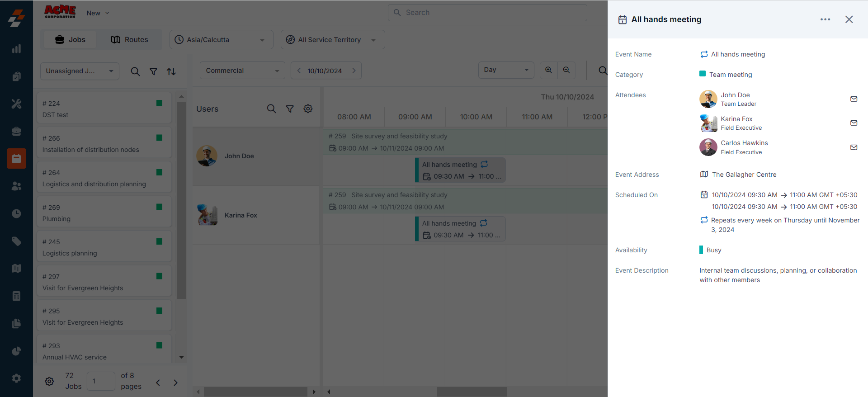Screen dimensions: 868x397
Task: Click the zoom in magnifier icon
Action: (548, 70)
